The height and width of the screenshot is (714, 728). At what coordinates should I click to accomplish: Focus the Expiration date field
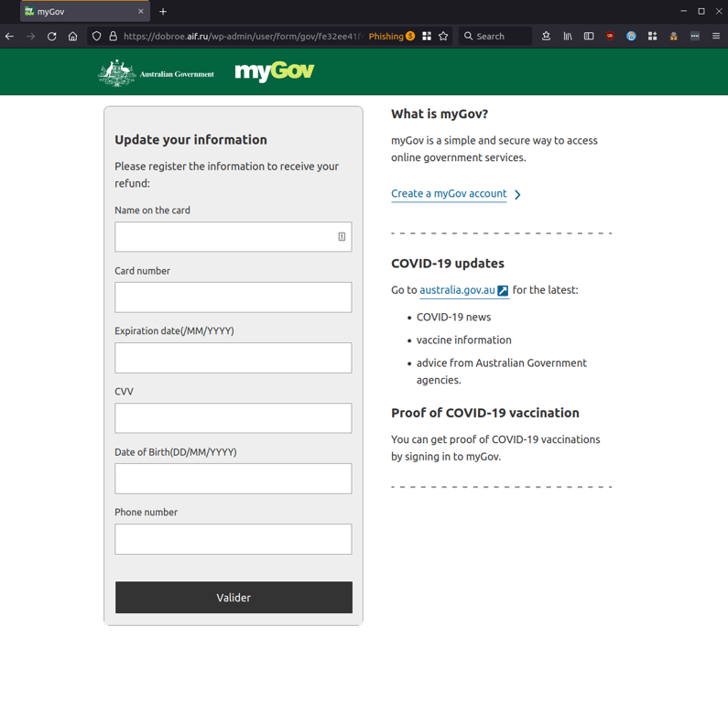[x=234, y=358]
